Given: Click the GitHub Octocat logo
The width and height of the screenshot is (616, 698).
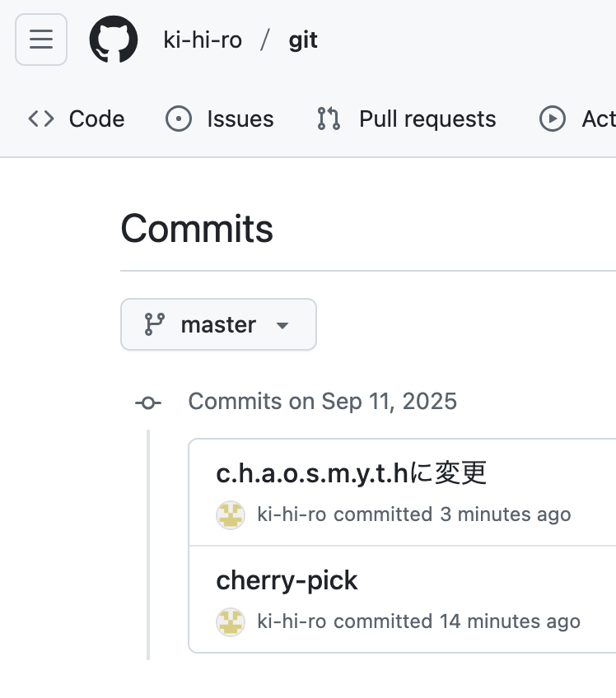Looking at the screenshot, I should pos(114,40).
